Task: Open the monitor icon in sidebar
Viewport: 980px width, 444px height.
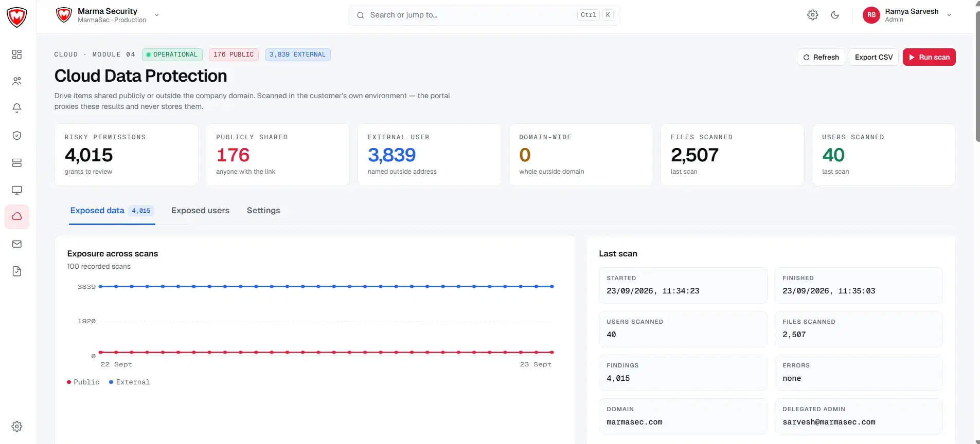Action: pyautogui.click(x=17, y=190)
